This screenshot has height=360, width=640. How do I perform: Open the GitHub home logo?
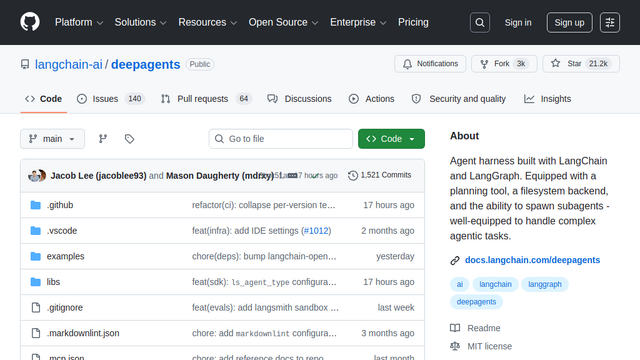tap(30, 22)
